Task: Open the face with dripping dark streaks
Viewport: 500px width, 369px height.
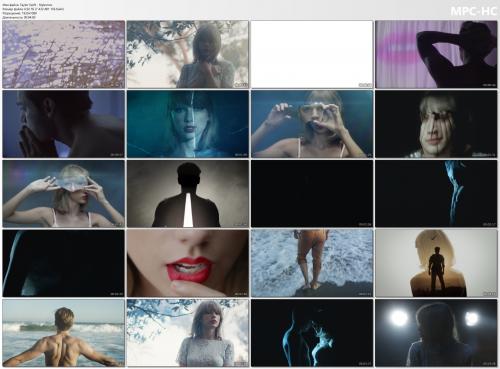Action: [436, 124]
